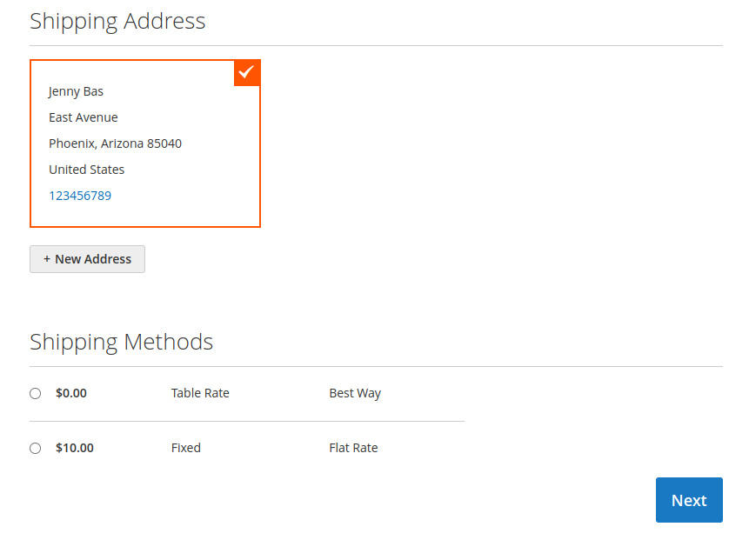This screenshot has width=749, height=560.
Task: Click the Next button
Action: point(689,500)
